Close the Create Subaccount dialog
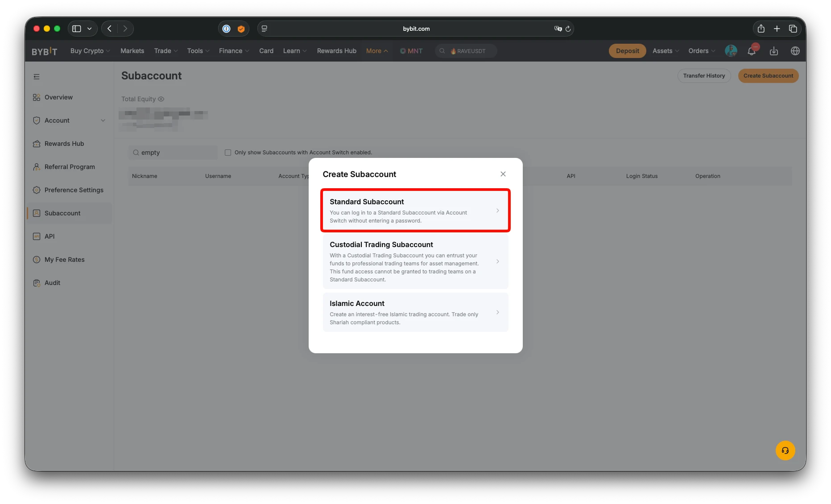The height and width of the screenshot is (504, 831). point(503,174)
